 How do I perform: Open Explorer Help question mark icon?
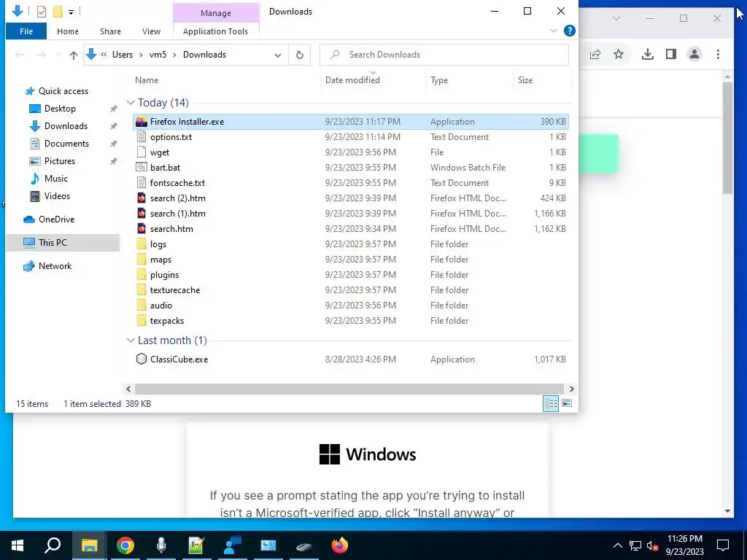(x=569, y=31)
